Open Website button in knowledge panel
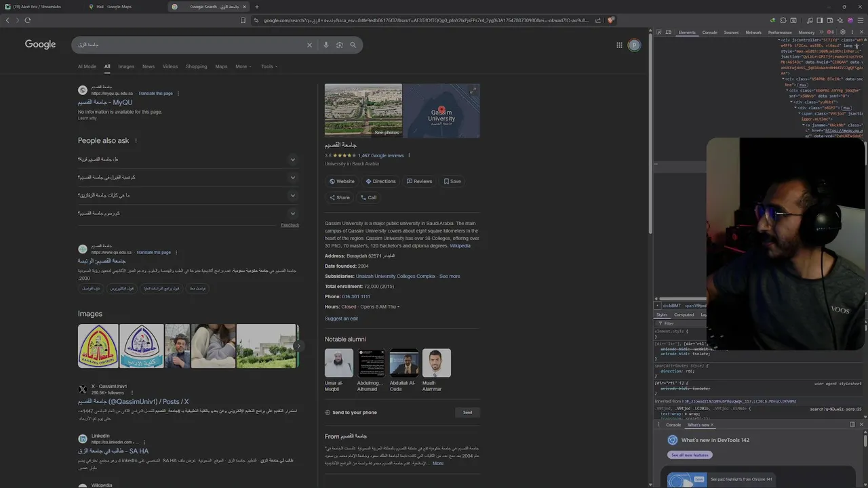868x488 pixels. (342, 181)
